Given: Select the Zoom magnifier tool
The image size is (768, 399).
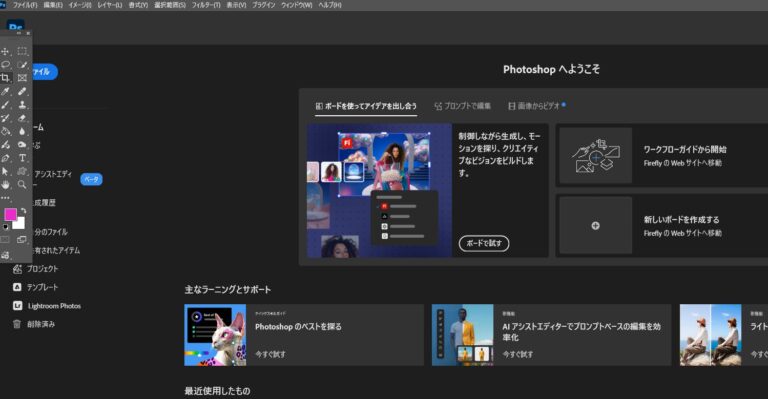Looking at the screenshot, I should (x=22, y=185).
